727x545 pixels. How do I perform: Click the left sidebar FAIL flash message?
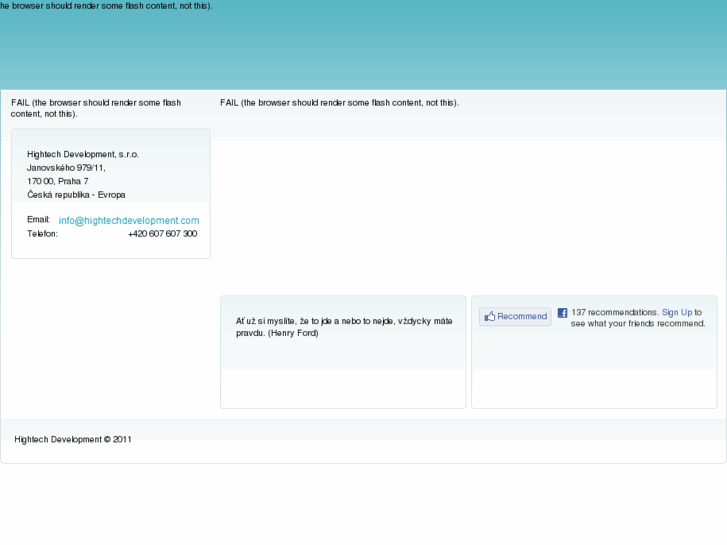[x=95, y=108]
